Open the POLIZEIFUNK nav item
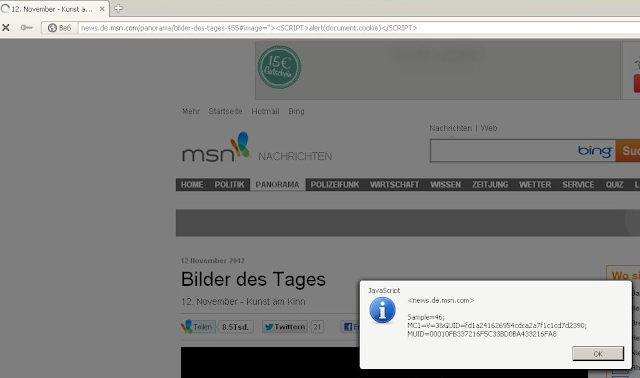The height and width of the screenshot is (378, 640). click(335, 185)
